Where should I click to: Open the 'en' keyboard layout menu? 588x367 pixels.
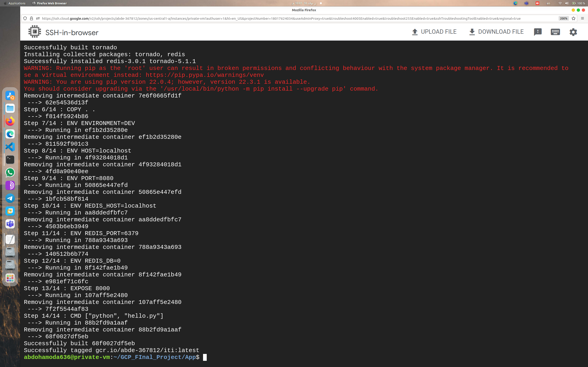tap(549, 3)
